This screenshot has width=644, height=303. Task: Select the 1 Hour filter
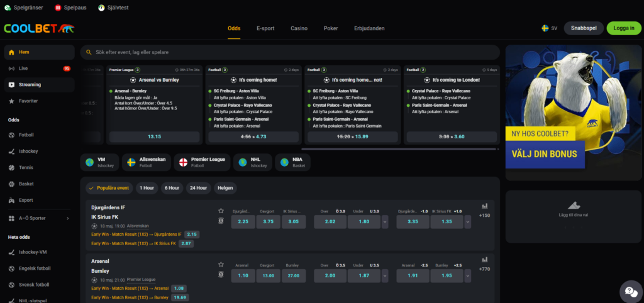pos(147,188)
